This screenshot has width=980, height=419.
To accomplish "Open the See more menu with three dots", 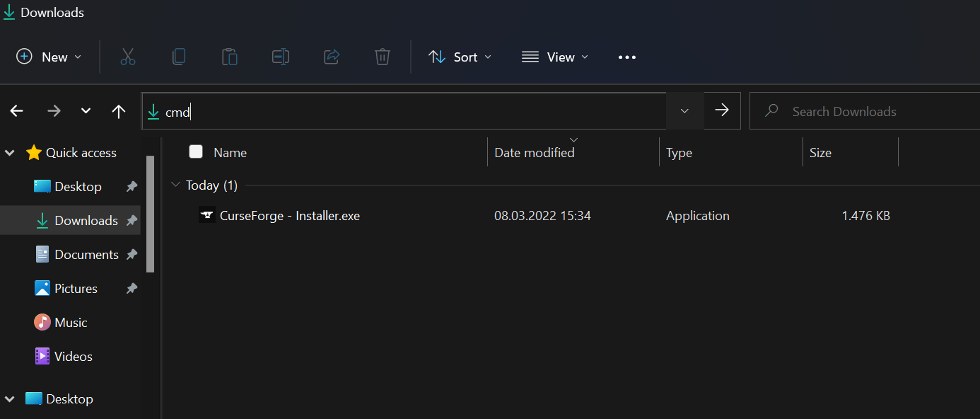I will pyautogui.click(x=626, y=57).
